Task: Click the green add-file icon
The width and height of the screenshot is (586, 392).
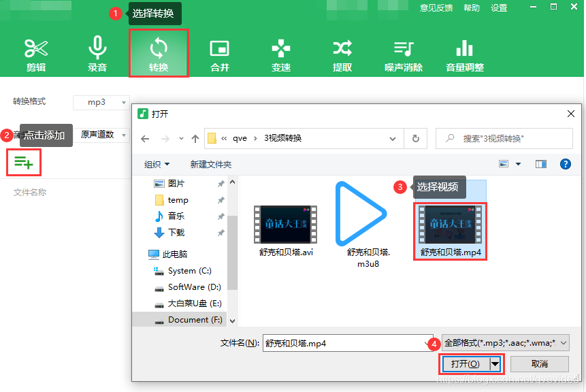Action: pos(24,163)
